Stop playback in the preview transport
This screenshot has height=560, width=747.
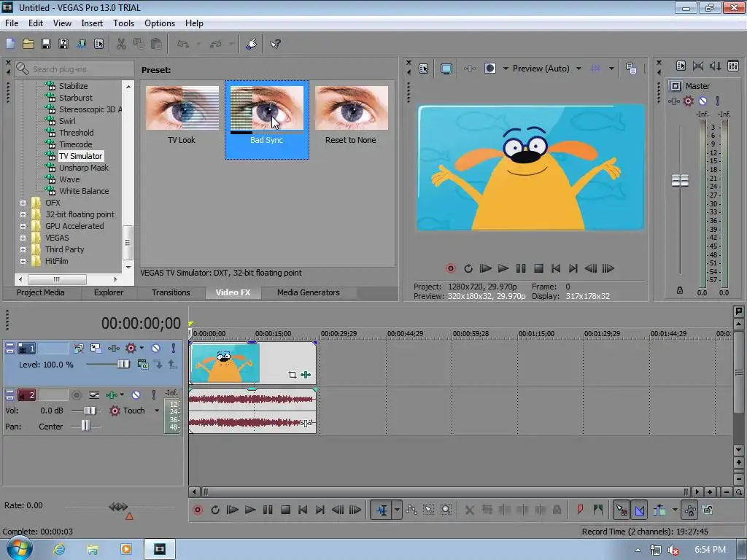tap(538, 268)
